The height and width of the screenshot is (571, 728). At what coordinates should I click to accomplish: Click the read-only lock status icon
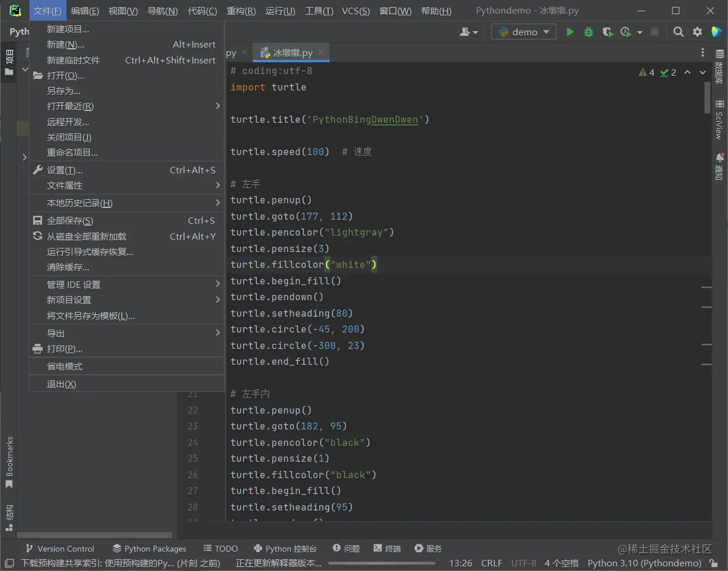pos(713,563)
